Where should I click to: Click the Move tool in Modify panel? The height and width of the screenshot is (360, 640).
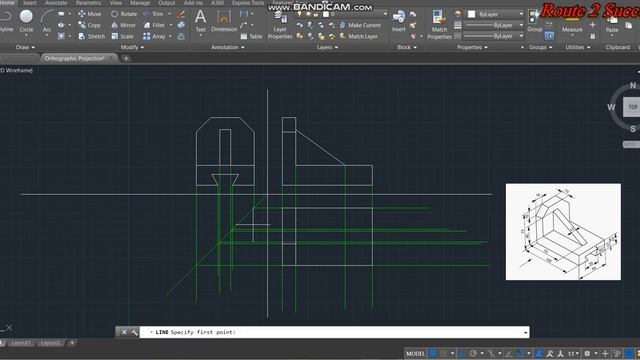(89, 14)
